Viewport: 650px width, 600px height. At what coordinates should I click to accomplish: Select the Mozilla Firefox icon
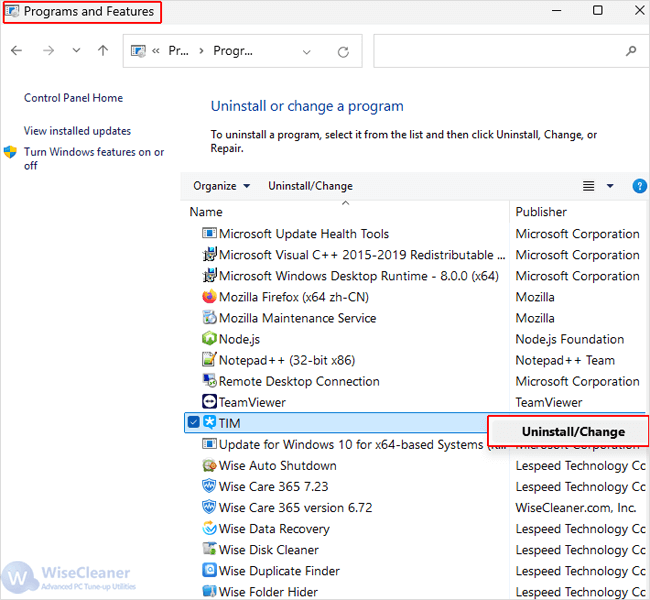pyautogui.click(x=209, y=296)
